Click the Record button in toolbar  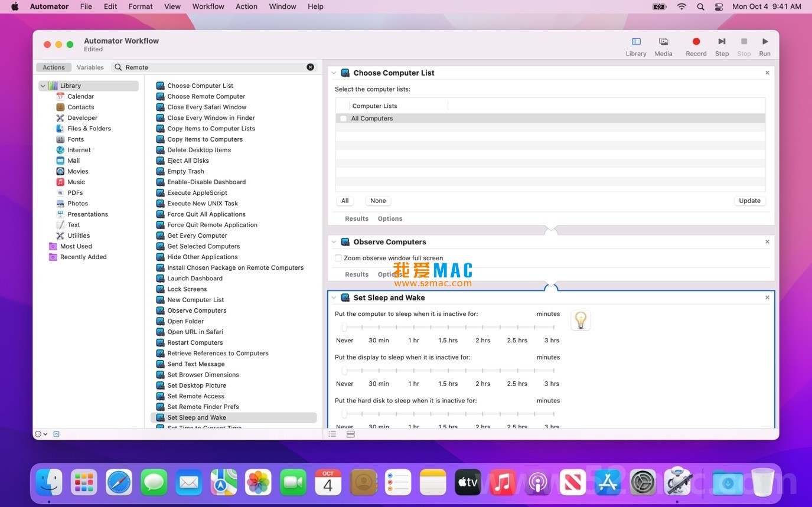click(696, 42)
